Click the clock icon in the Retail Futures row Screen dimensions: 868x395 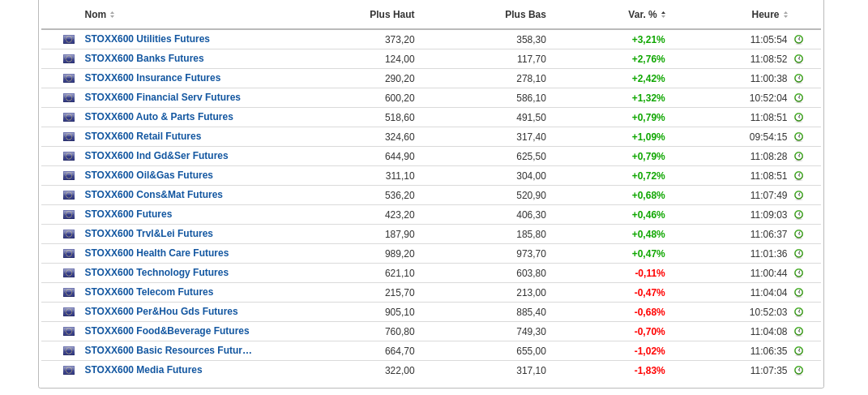click(x=798, y=137)
